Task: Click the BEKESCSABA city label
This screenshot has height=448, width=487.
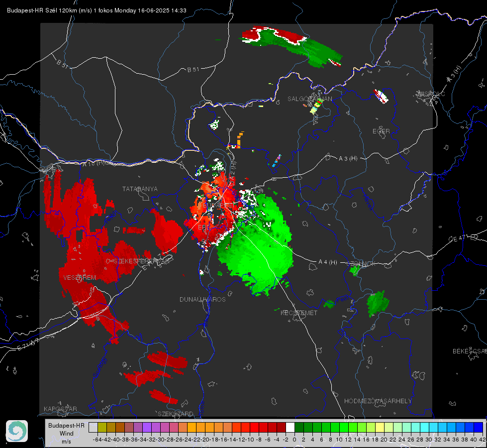Action: 470,351
